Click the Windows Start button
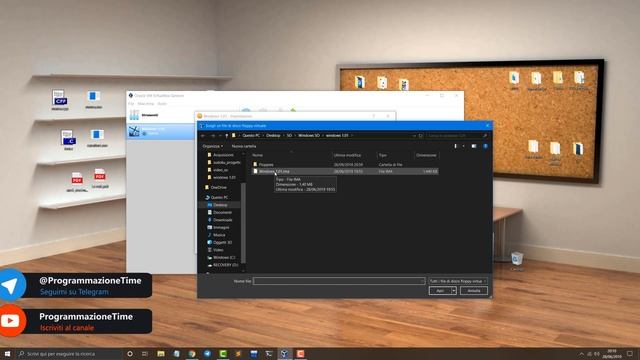The image size is (640, 360). (7, 353)
